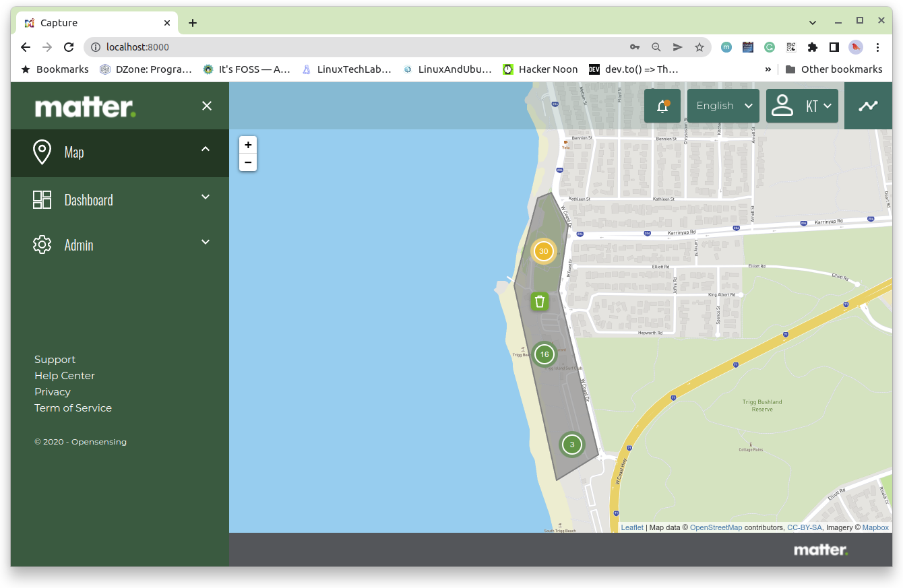903x588 pixels.
Task: Click the notification bell icon
Action: (662, 106)
